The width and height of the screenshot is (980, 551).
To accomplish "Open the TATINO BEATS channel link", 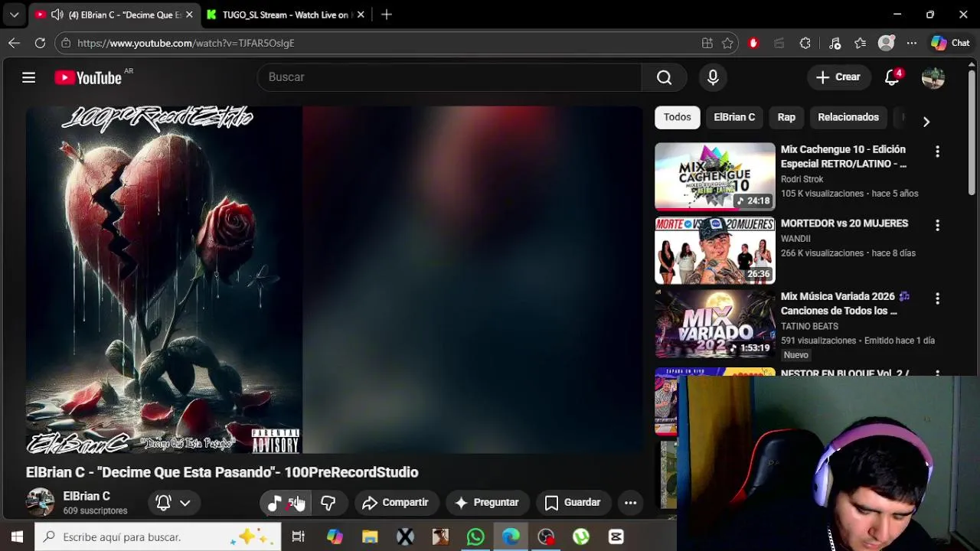I will pos(809,326).
